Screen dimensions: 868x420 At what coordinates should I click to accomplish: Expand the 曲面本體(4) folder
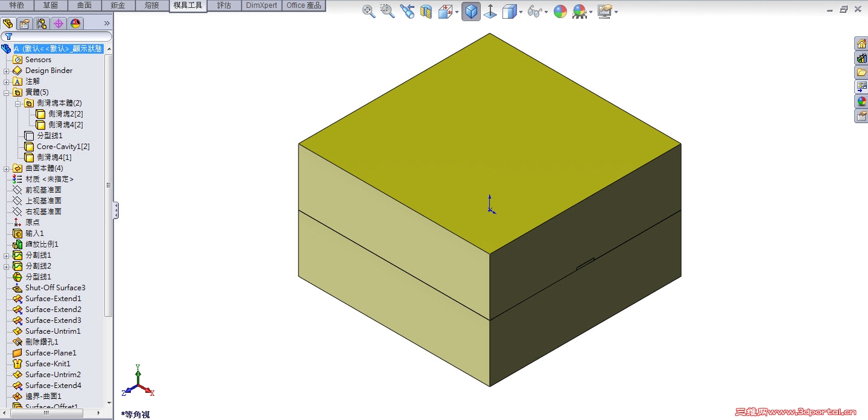coord(7,168)
